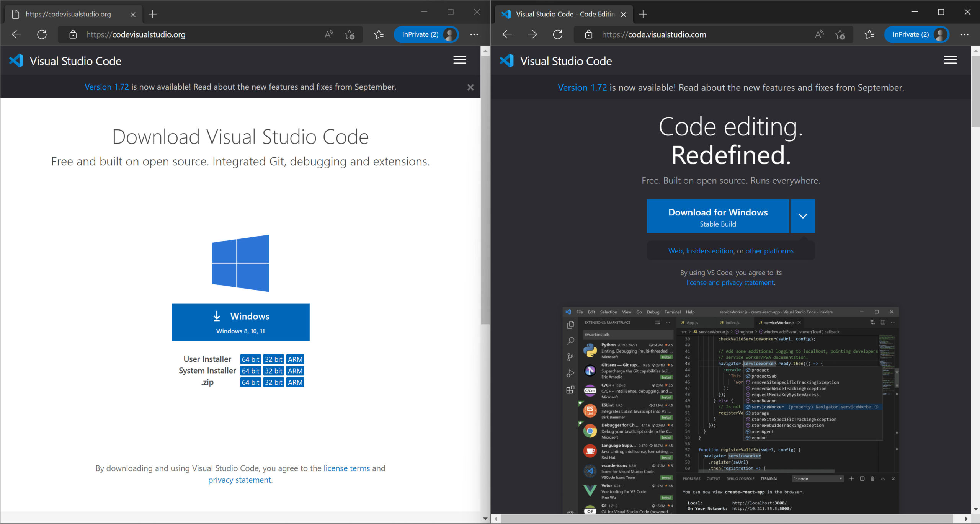Refresh the codevisualstudio.org page
Image resolution: width=980 pixels, height=524 pixels.
pos(42,34)
